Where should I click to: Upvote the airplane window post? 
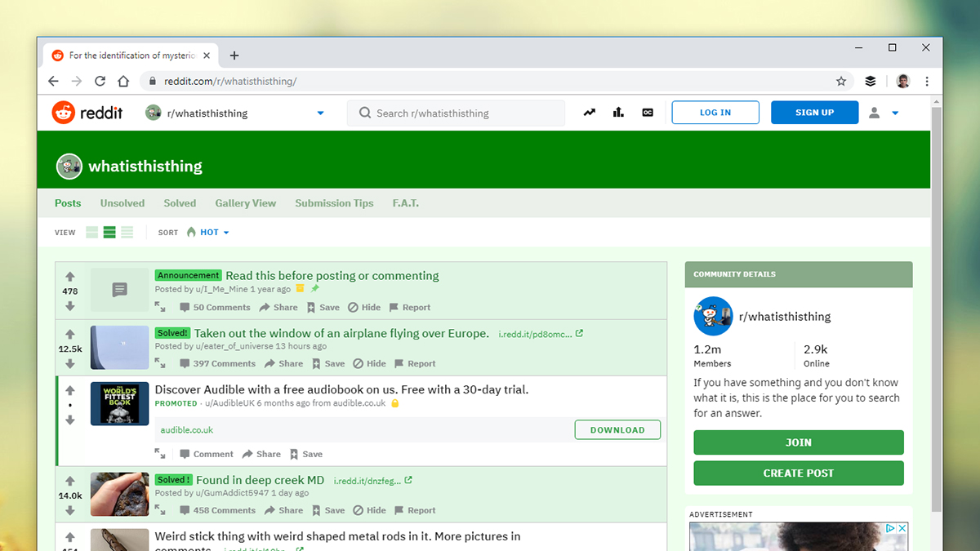tap(70, 334)
